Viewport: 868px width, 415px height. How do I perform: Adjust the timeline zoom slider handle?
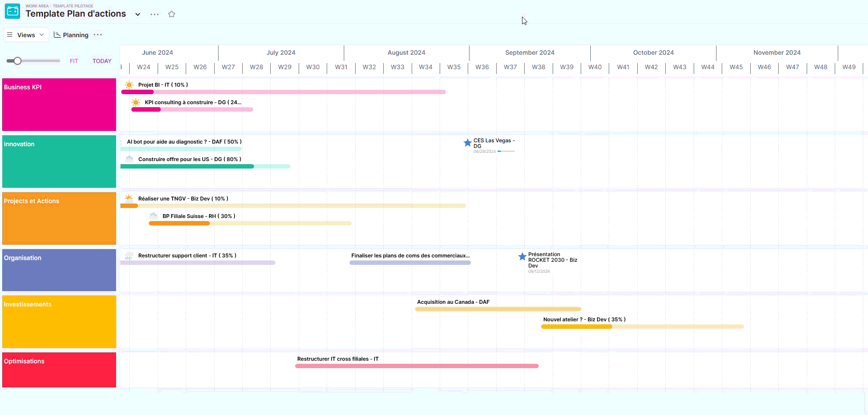[x=18, y=61]
